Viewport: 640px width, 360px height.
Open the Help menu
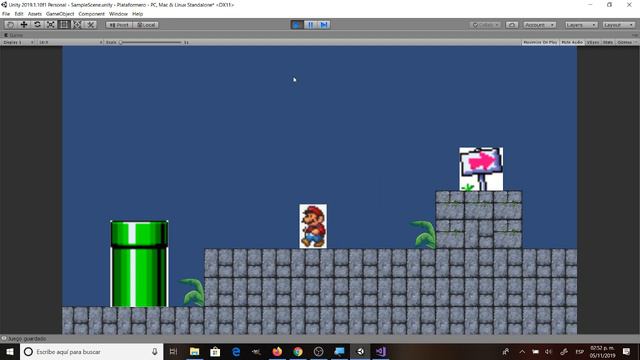pos(138,14)
